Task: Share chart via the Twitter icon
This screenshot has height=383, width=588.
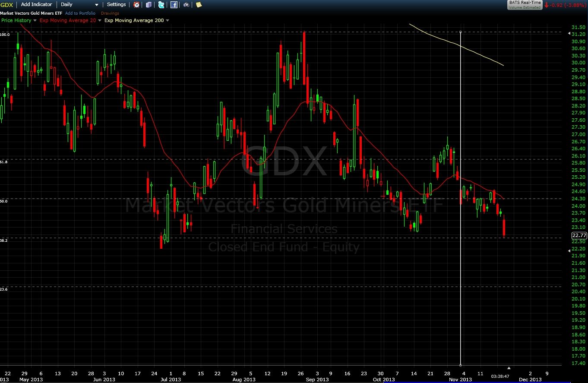Action: (161, 5)
